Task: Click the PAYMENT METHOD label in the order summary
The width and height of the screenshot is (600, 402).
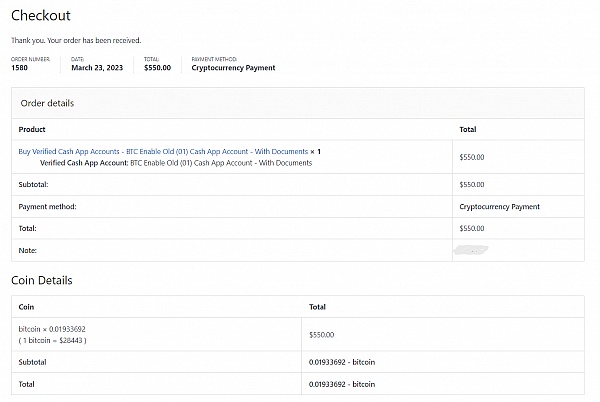Action: pos(214,59)
